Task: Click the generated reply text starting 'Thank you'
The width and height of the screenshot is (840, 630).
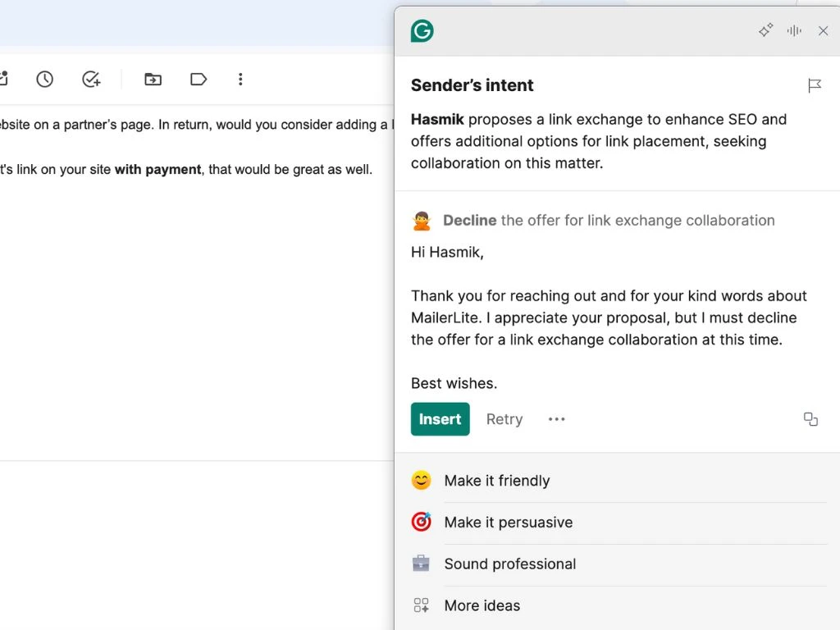Action: [x=609, y=317]
